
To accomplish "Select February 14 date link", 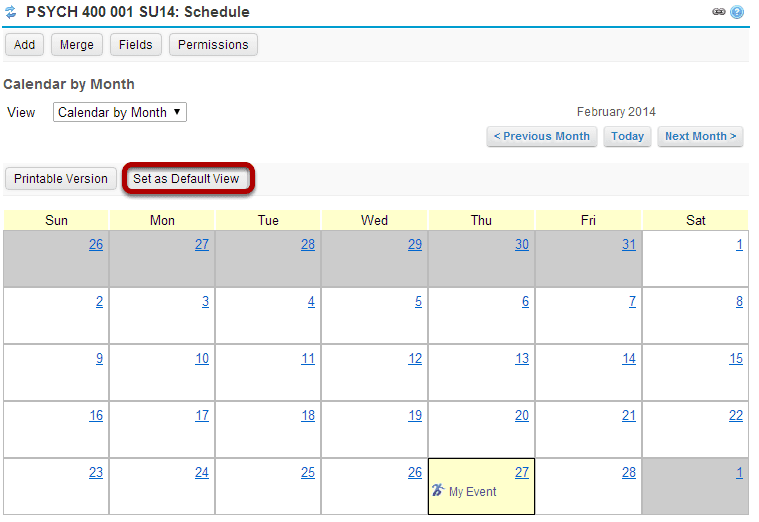I will 629,358.
